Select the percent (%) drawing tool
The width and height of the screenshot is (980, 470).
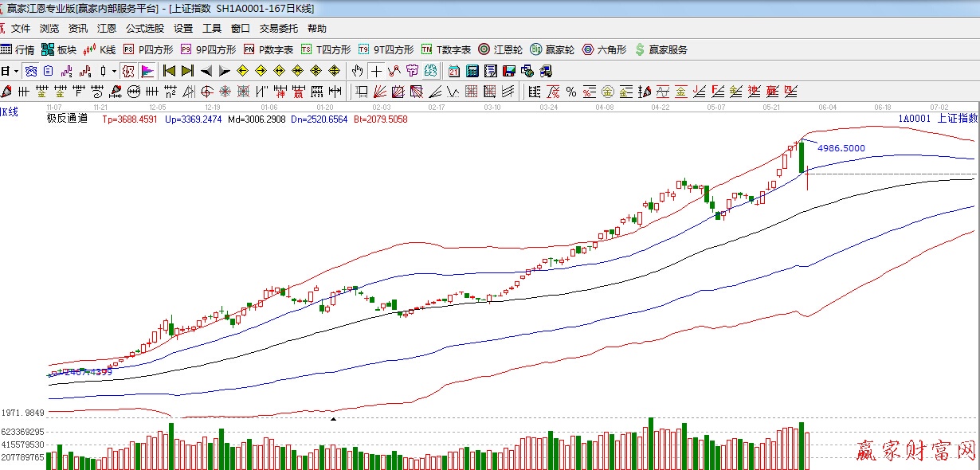tap(570, 91)
